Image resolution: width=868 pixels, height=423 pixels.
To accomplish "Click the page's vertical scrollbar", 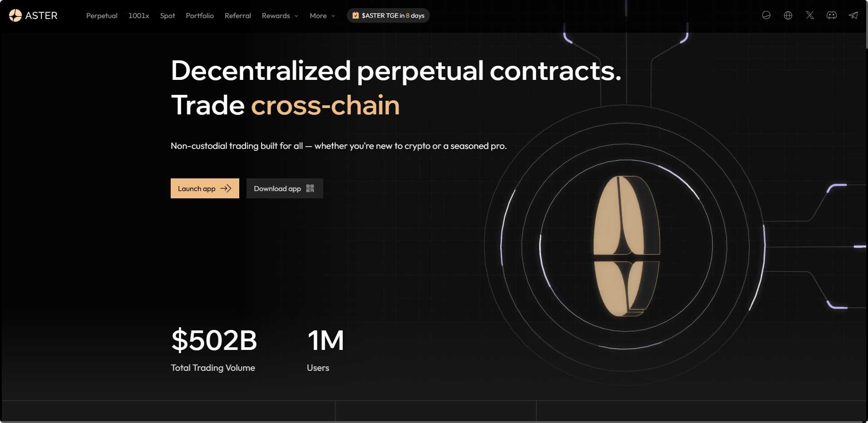I will (x=867, y=27).
